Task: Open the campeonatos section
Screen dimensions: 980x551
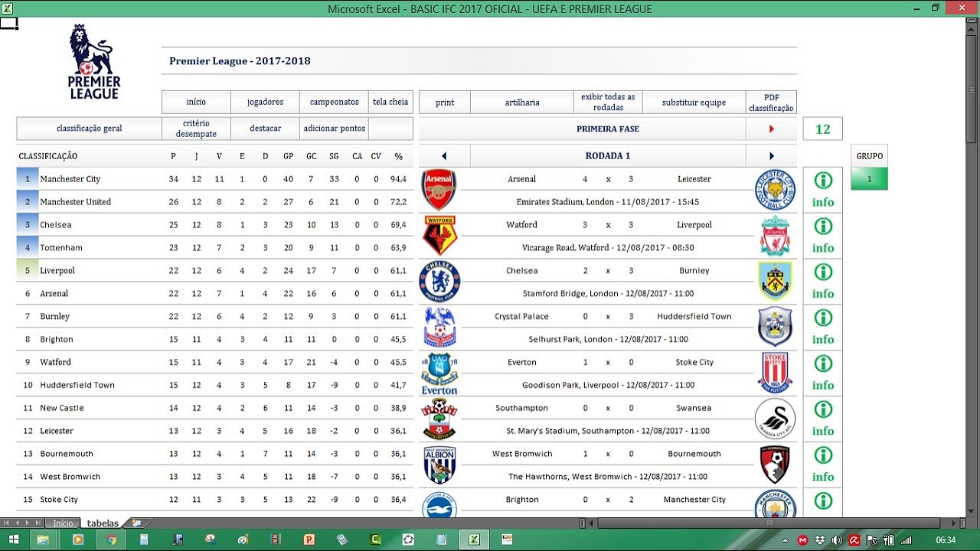Action: coord(334,102)
